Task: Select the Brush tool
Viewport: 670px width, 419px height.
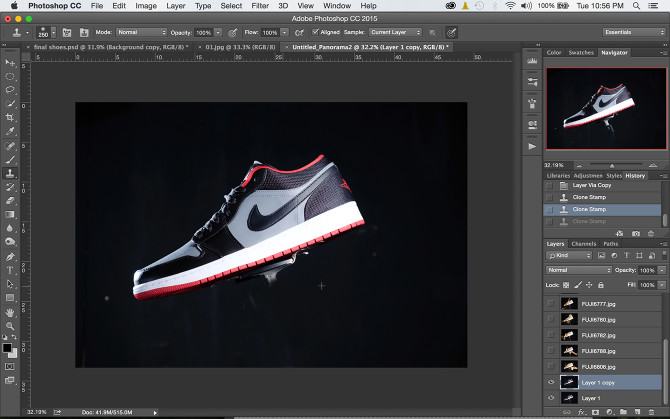Action: pyautogui.click(x=10, y=160)
